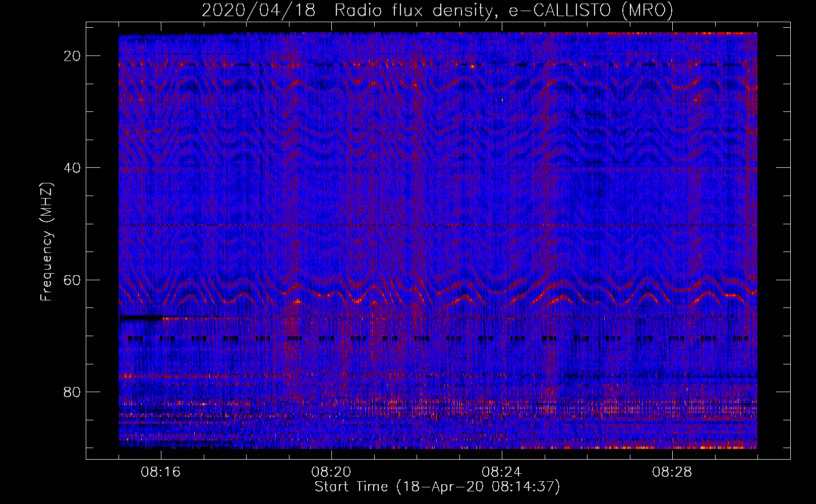This screenshot has height=504, width=816.
Task: Click the plot title "Radio flux density, e-CALLISTO (MRO)"
Action: click(504, 11)
